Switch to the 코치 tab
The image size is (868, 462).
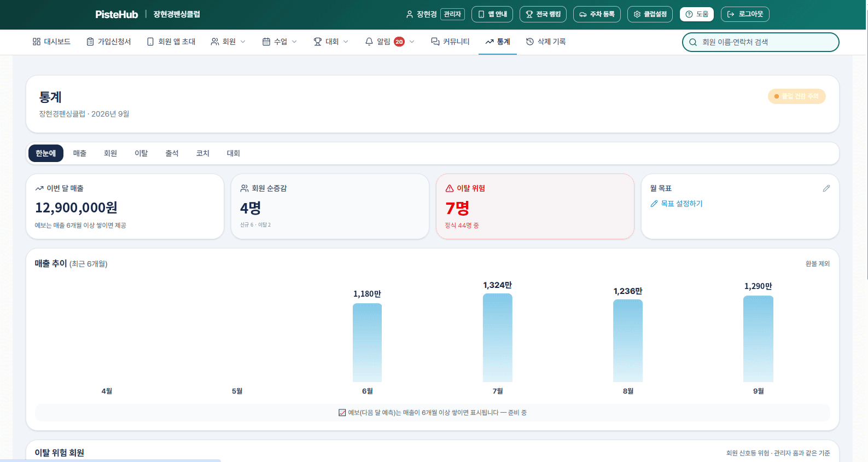[203, 153]
